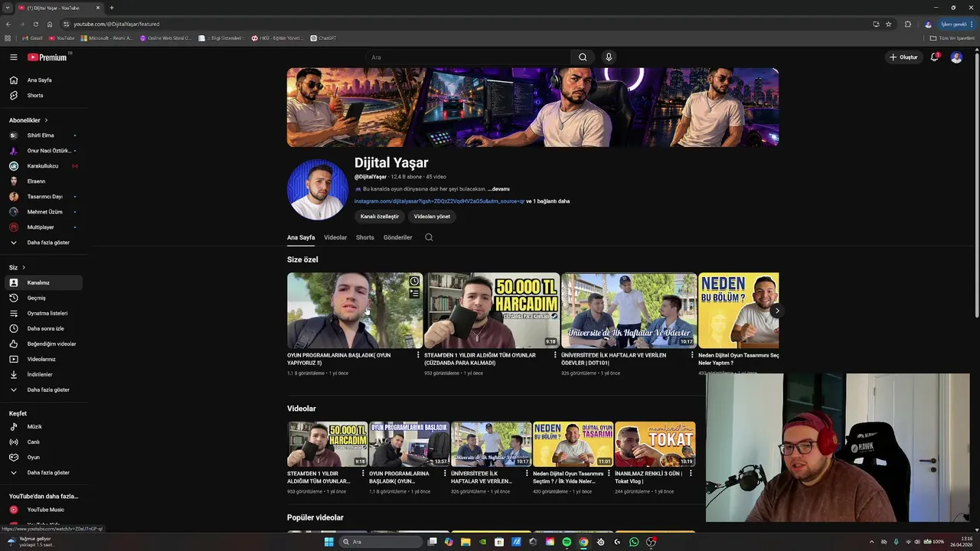This screenshot has width=980, height=551.
Task: Bookmark this page with star icon
Action: tap(888, 24)
